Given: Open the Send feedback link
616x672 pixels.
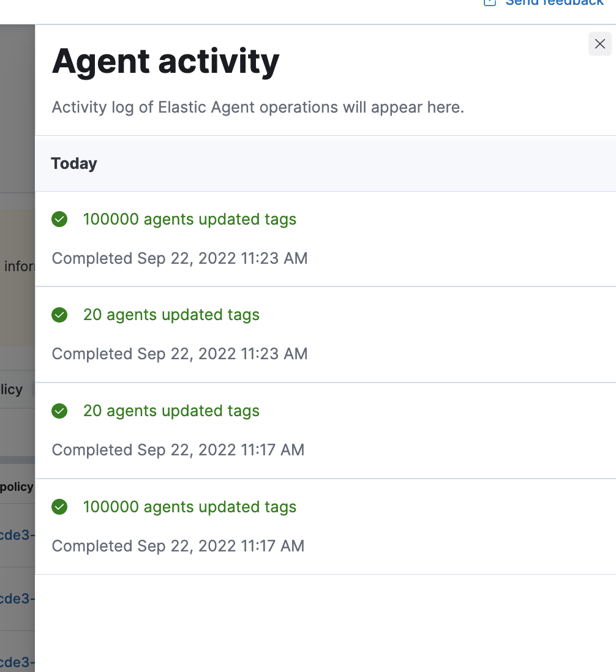Looking at the screenshot, I should [x=554, y=2].
